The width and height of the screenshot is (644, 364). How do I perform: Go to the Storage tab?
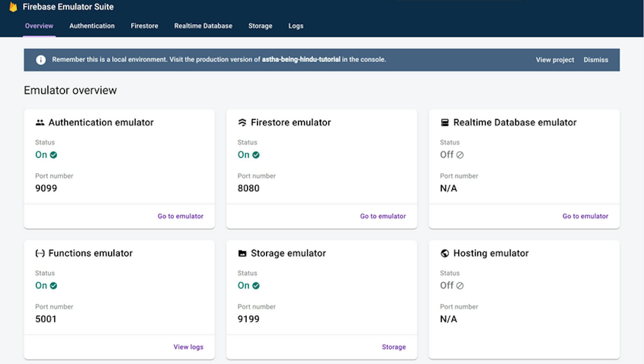pos(260,26)
